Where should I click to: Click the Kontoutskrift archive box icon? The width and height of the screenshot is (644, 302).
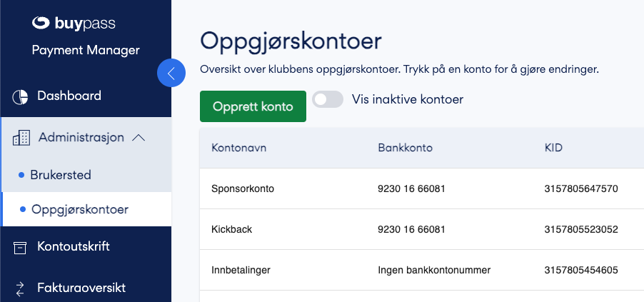click(20, 247)
